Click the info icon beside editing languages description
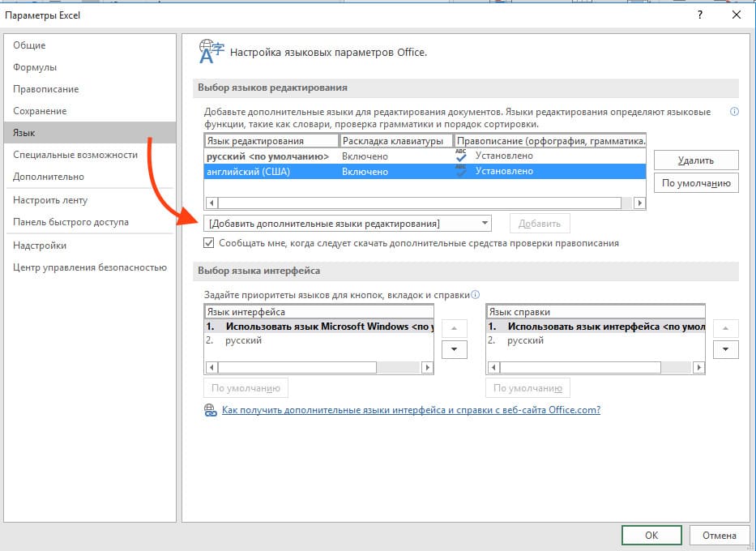 point(734,112)
